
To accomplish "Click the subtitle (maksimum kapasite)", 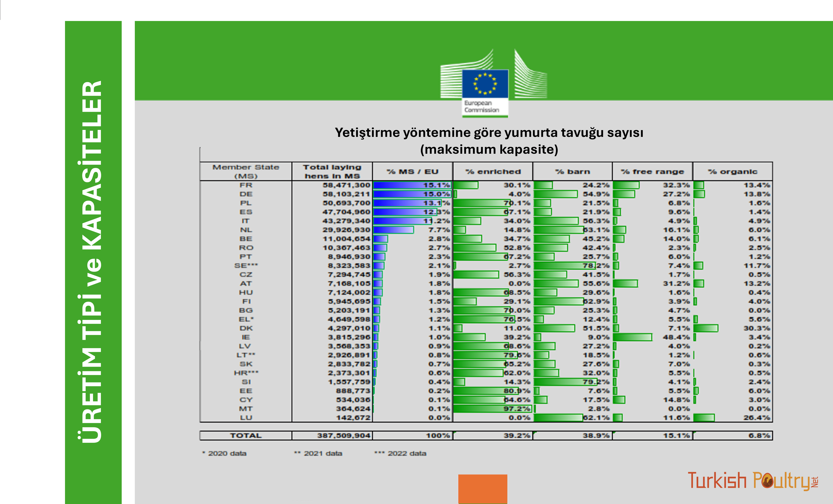I will click(x=489, y=149).
